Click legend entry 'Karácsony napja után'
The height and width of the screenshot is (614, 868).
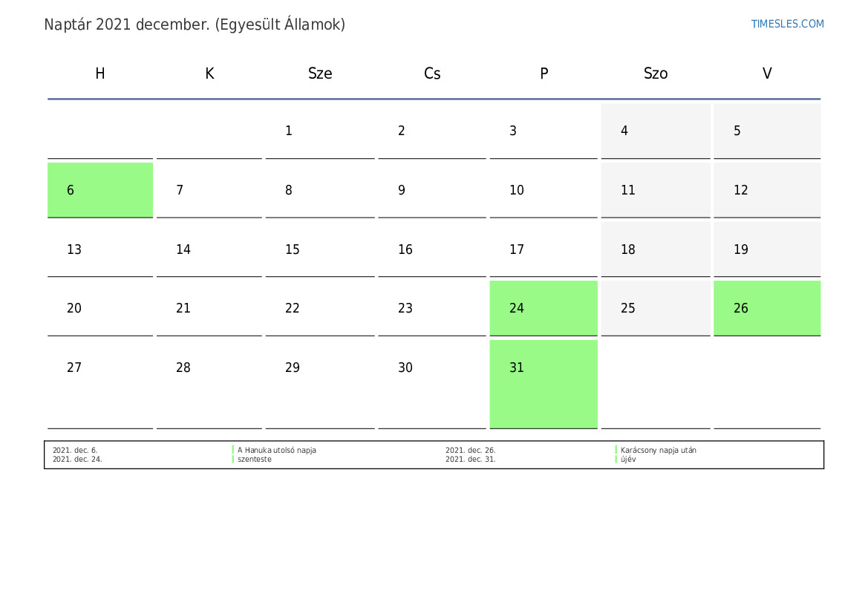tap(658, 450)
